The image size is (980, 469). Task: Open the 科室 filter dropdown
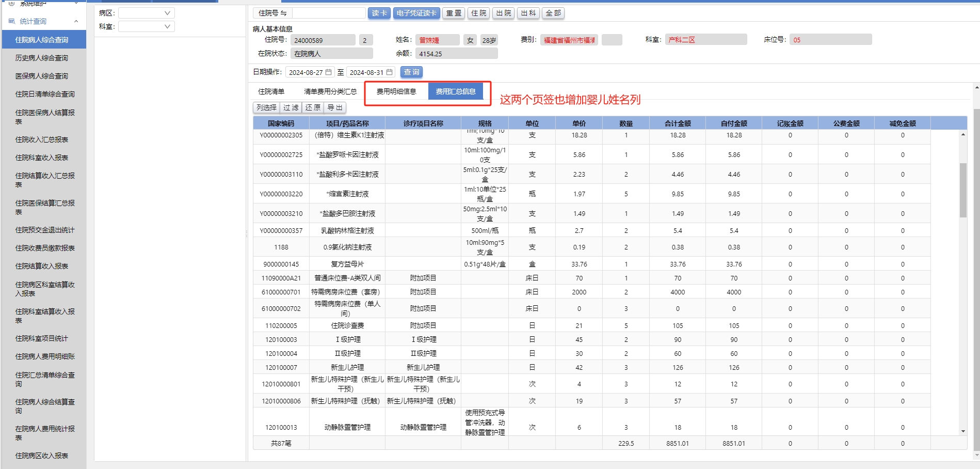click(147, 26)
